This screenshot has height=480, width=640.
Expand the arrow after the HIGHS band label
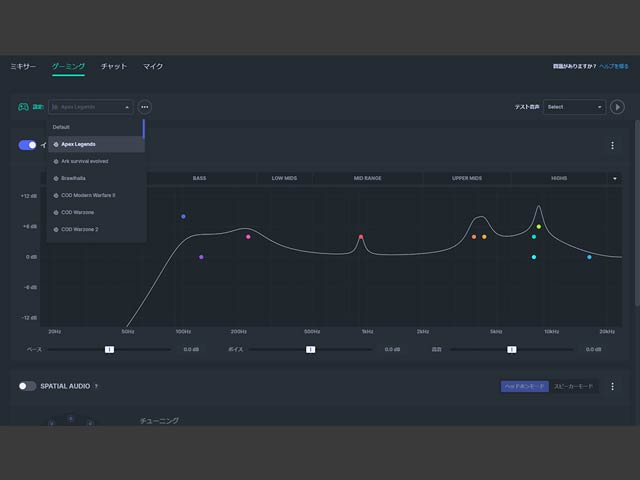coord(615,178)
